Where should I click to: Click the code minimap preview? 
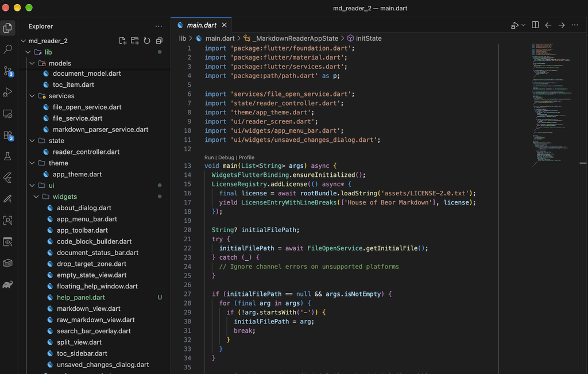point(551,105)
